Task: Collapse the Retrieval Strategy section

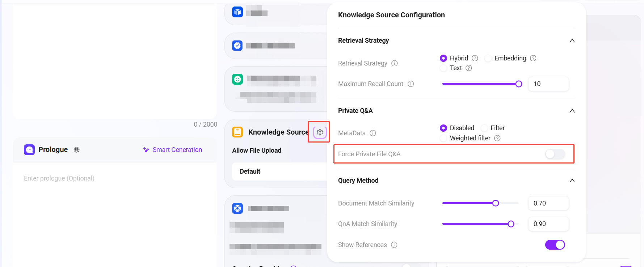Action: pos(572,41)
